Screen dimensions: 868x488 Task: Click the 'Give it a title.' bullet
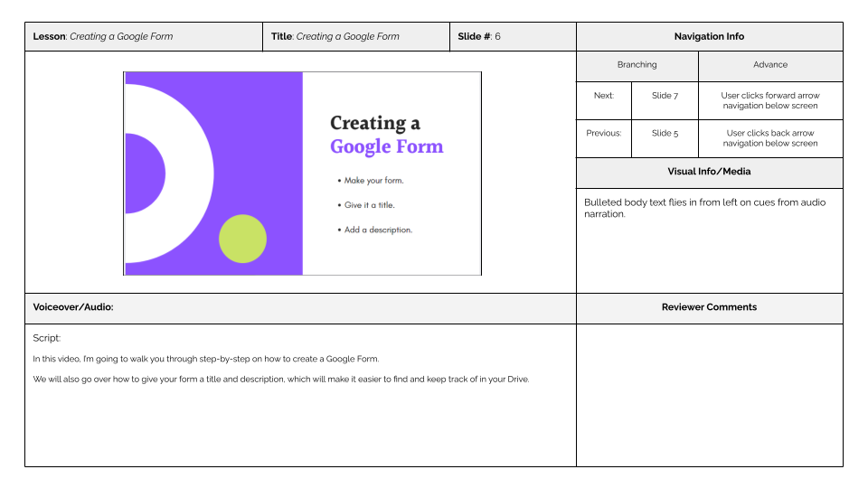click(x=366, y=205)
